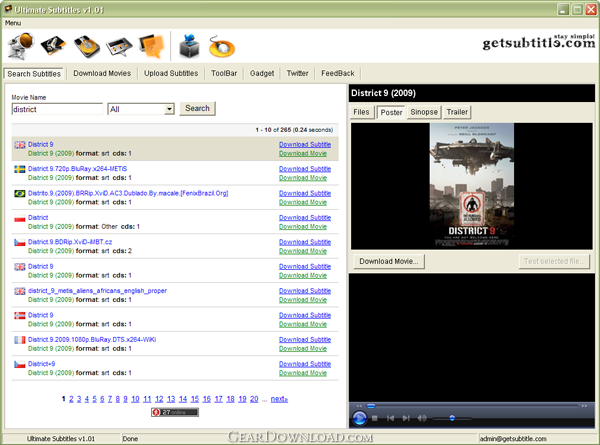
Task: Click the Search button
Action: (x=197, y=108)
